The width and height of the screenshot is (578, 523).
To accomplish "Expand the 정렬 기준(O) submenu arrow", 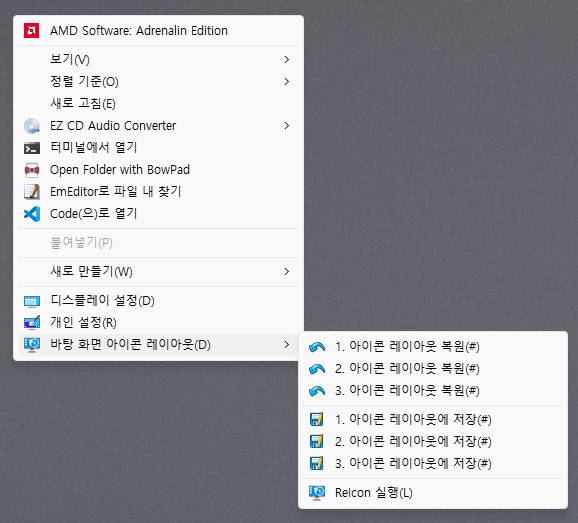I will 287,81.
